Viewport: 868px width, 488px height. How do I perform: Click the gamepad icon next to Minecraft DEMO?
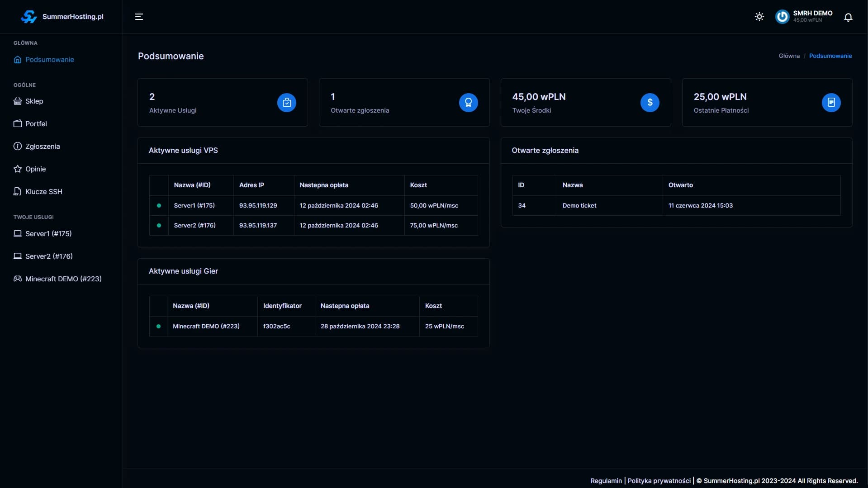click(18, 279)
